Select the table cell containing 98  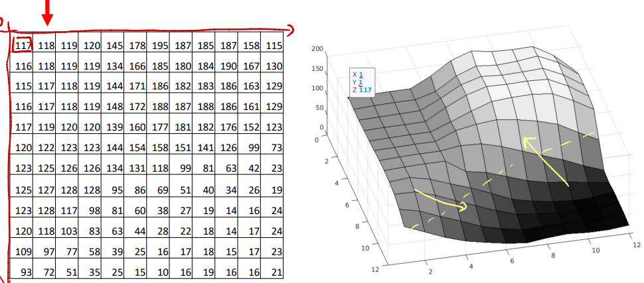90,206
